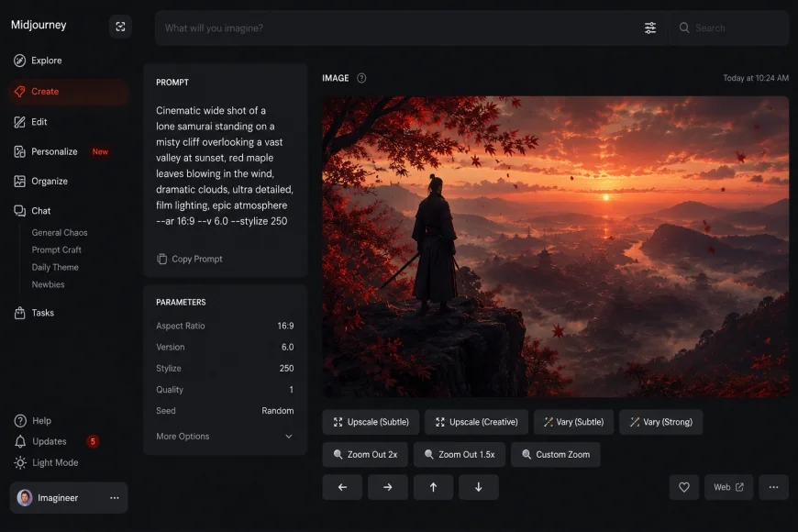
Task: Click the Today at 10:24 AM timestamp
Action: click(756, 78)
